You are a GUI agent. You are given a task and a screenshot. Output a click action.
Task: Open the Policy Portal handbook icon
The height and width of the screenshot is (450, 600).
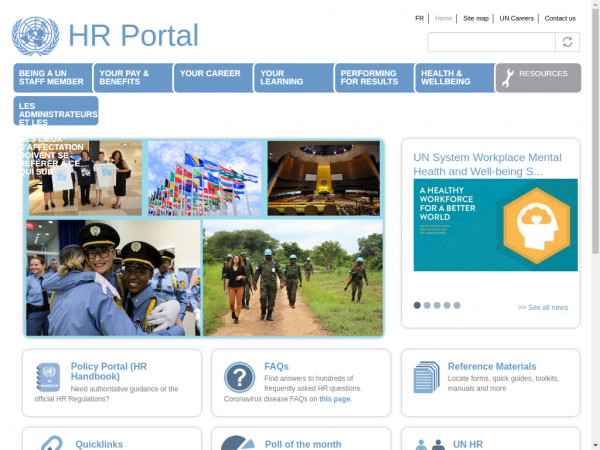coord(48,377)
